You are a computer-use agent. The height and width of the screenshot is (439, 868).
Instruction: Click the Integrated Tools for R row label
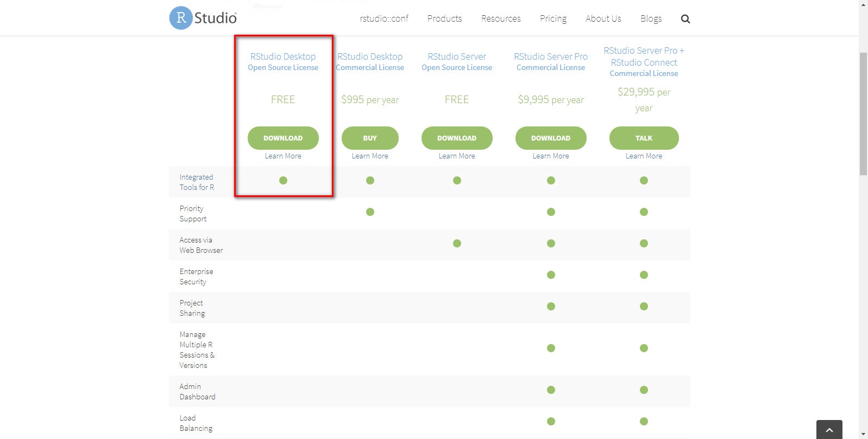(197, 182)
